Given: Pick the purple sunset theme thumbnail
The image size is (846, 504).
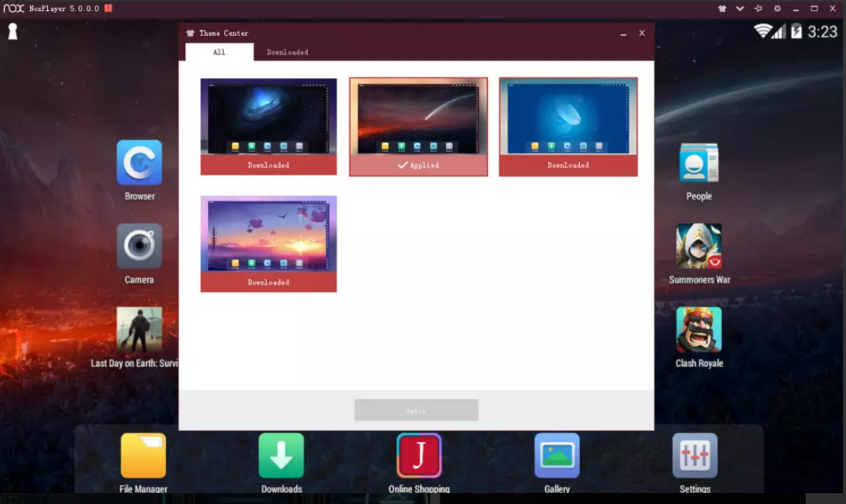Looking at the screenshot, I should pyautogui.click(x=268, y=234).
